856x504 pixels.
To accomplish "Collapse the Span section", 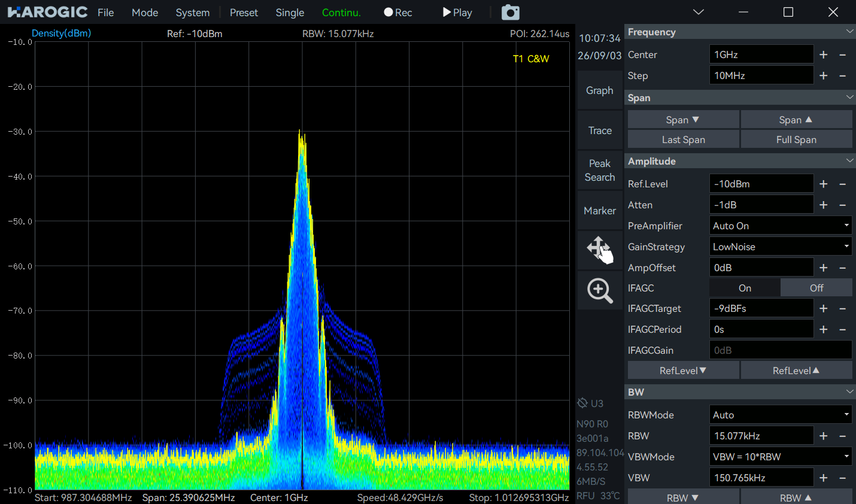I will [x=849, y=97].
